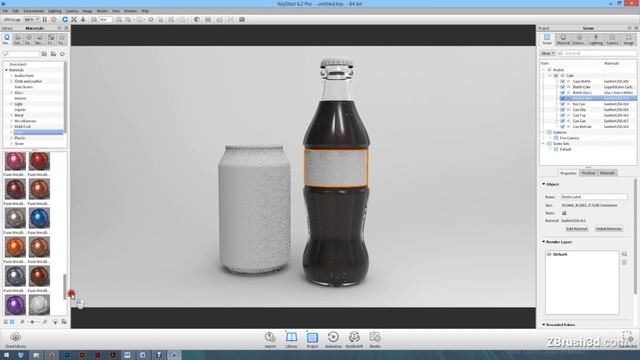This screenshot has width=640, height=360.
Task: Open the Environment menu
Action: (33, 11)
